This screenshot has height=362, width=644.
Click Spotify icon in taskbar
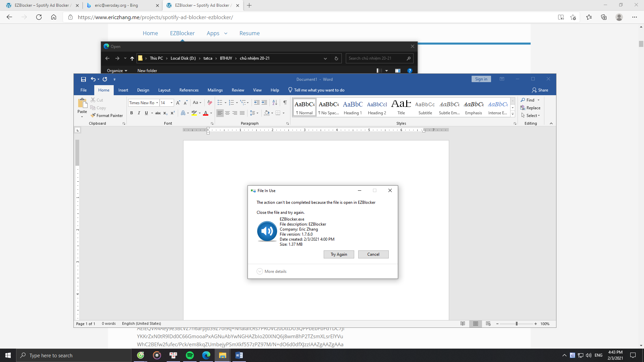190,355
